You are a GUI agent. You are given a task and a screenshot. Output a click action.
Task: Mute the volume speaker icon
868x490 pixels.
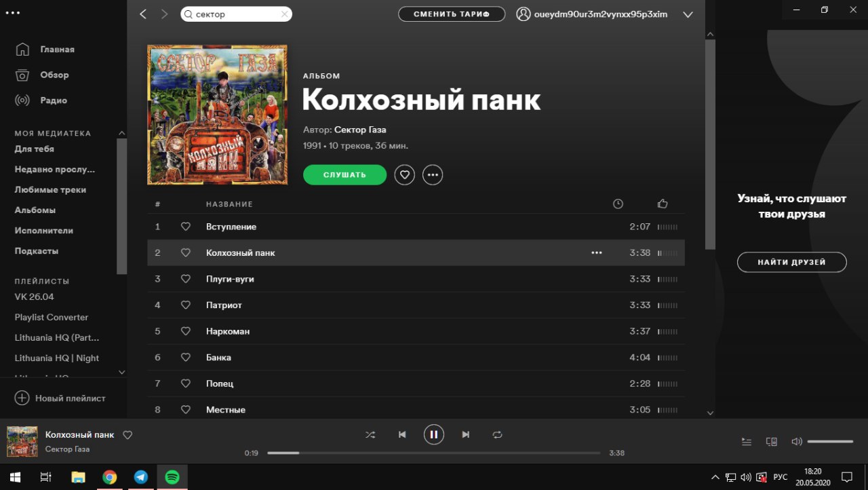[x=797, y=442]
